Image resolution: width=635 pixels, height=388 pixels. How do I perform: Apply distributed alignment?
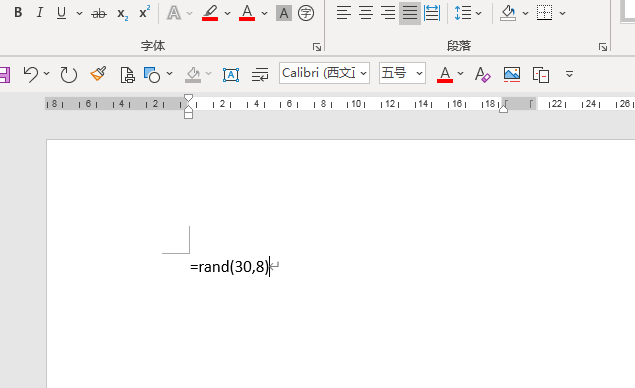tap(432, 13)
